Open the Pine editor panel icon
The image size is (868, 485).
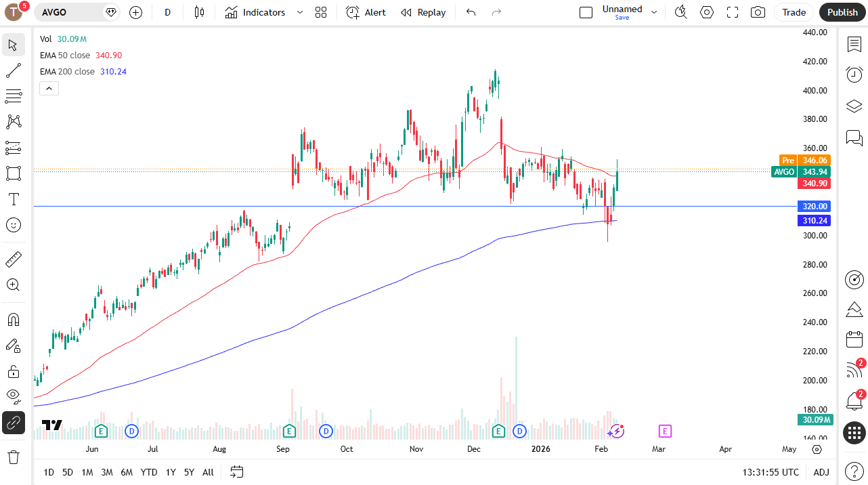[854, 310]
